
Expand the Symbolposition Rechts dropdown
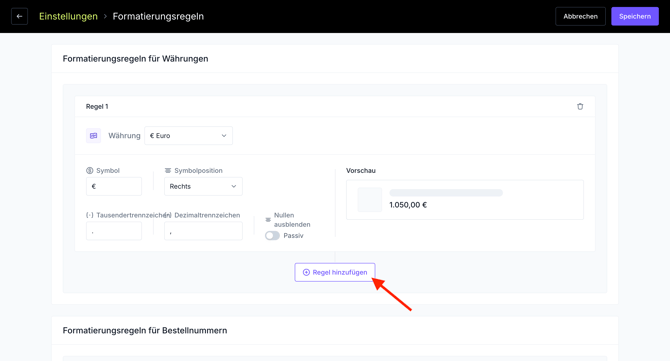click(x=203, y=186)
